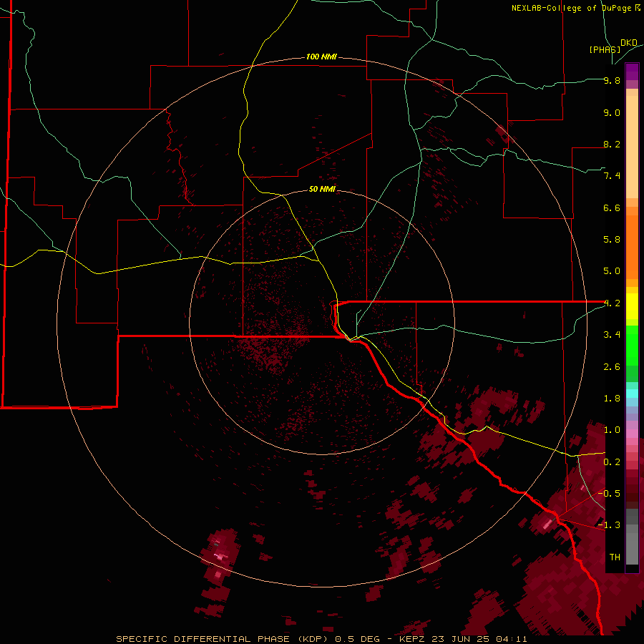This screenshot has width=644, height=644.
Task: Pick the yellow band on the color bar
Action: [x=632, y=306]
